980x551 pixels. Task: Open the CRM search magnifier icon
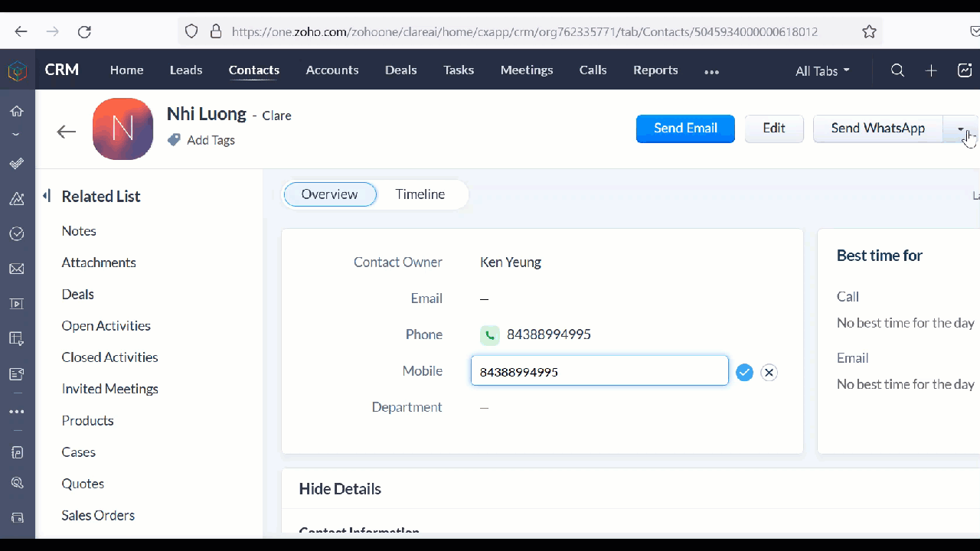pyautogui.click(x=898, y=70)
